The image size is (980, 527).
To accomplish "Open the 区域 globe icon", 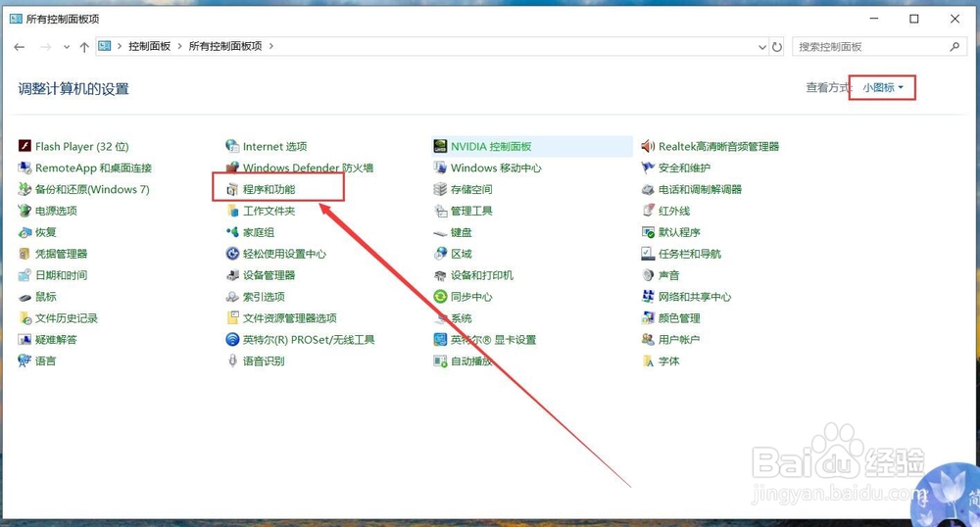I will pos(440,254).
